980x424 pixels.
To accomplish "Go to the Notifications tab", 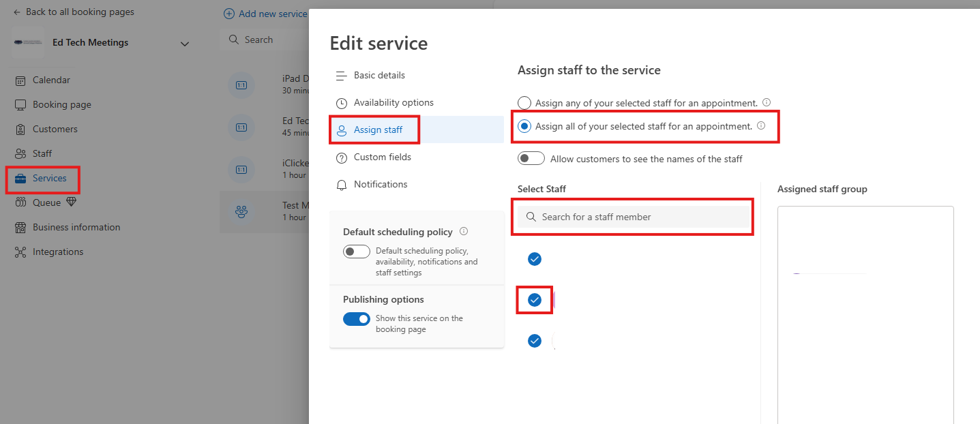I will tap(380, 185).
